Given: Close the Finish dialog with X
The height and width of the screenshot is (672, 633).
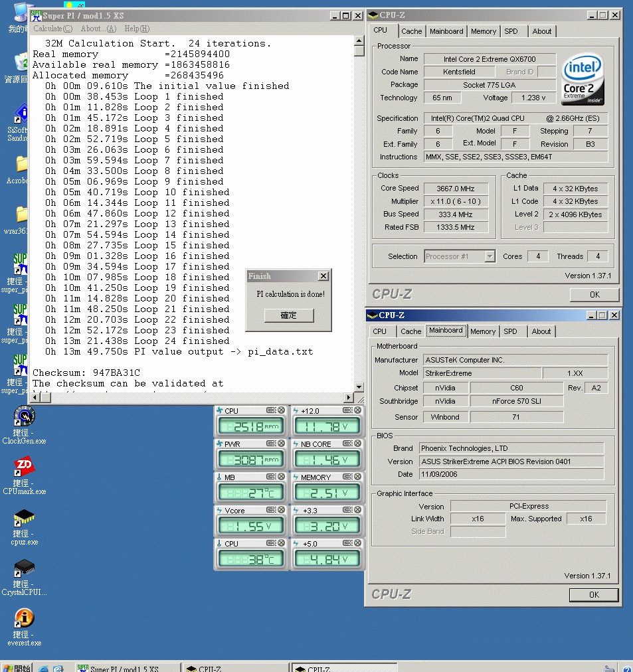Looking at the screenshot, I should tap(324, 276).
